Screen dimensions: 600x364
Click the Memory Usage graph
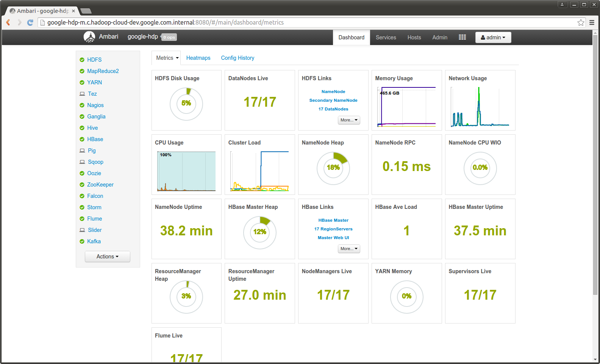[406, 107]
